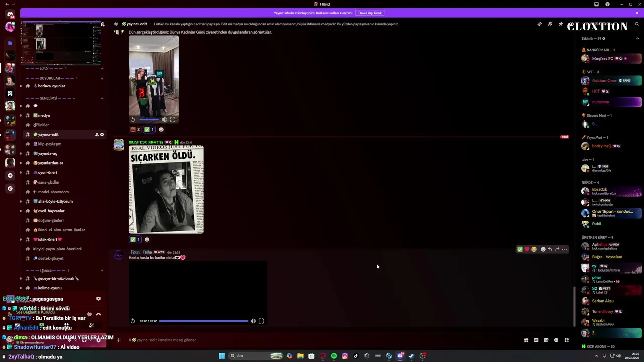Expand thread arrow beside istek-öneri channel
644x362 pixels.
(21, 239)
